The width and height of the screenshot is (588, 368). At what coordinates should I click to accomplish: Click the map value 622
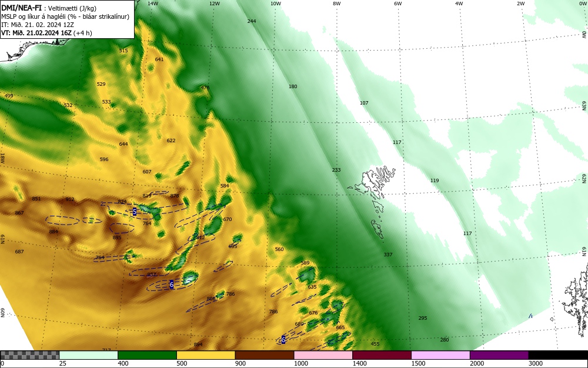coord(171,140)
